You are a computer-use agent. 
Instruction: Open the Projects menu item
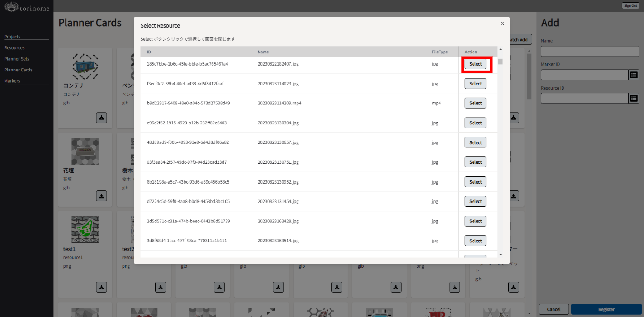click(12, 37)
